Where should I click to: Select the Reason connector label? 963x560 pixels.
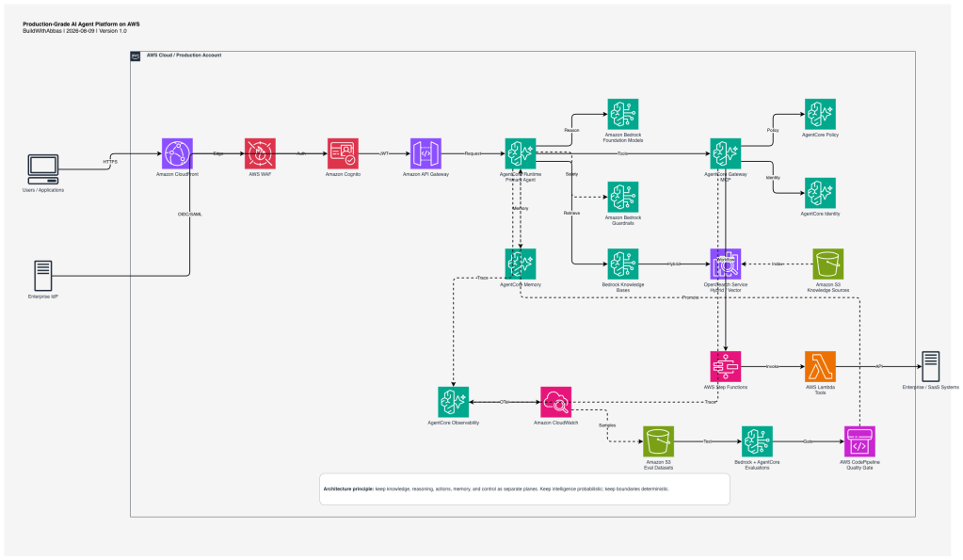coord(571,130)
